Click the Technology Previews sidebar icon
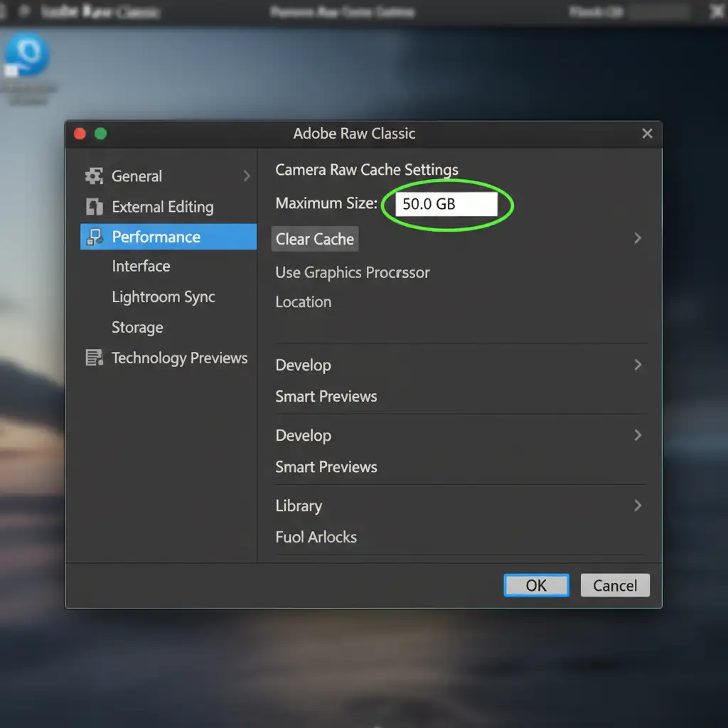The width and height of the screenshot is (728, 728). tap(94, 358)
